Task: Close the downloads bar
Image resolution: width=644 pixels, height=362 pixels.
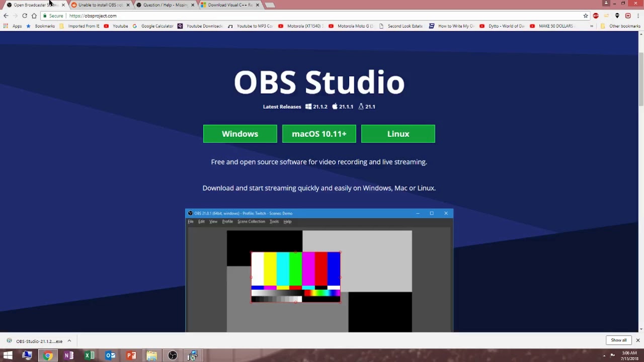Action: [x=637, y=340]
